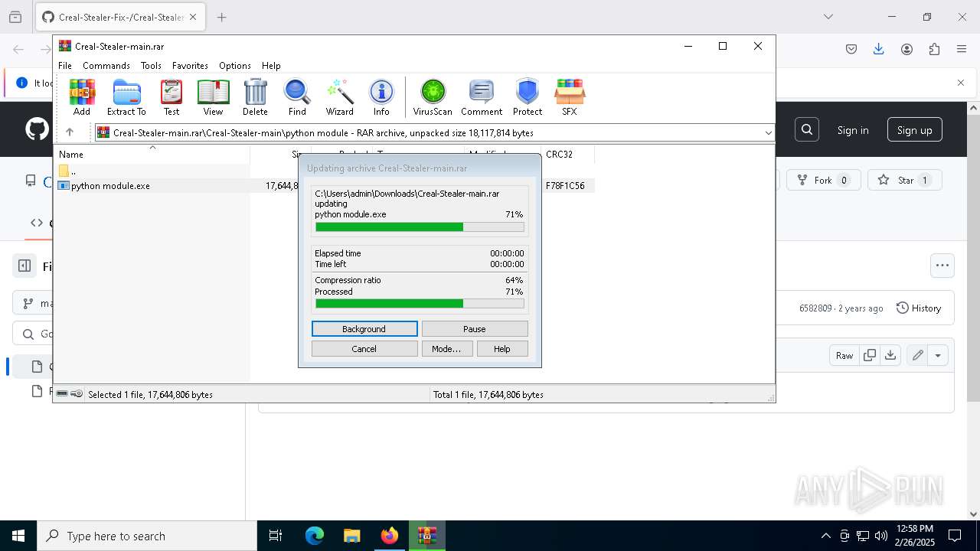Click the Background button in progress dialog
This screenshot has width=980, height=551.
click(364, 329)
